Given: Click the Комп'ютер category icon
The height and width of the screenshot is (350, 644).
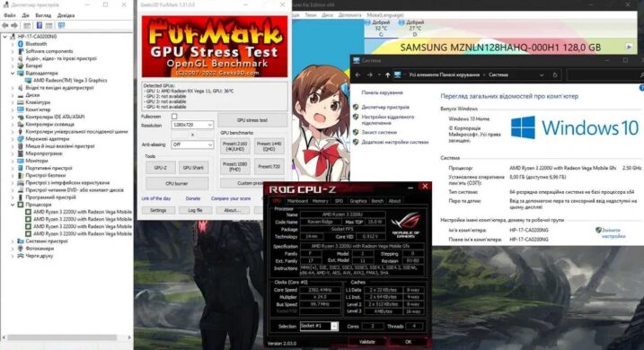Looking at the screenshot, I should coord(20,109).
